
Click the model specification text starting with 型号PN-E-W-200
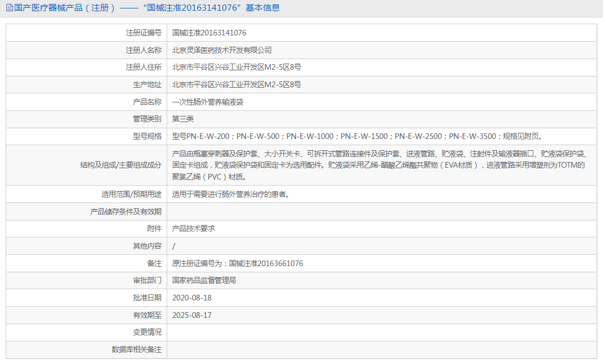pos(358,136)
